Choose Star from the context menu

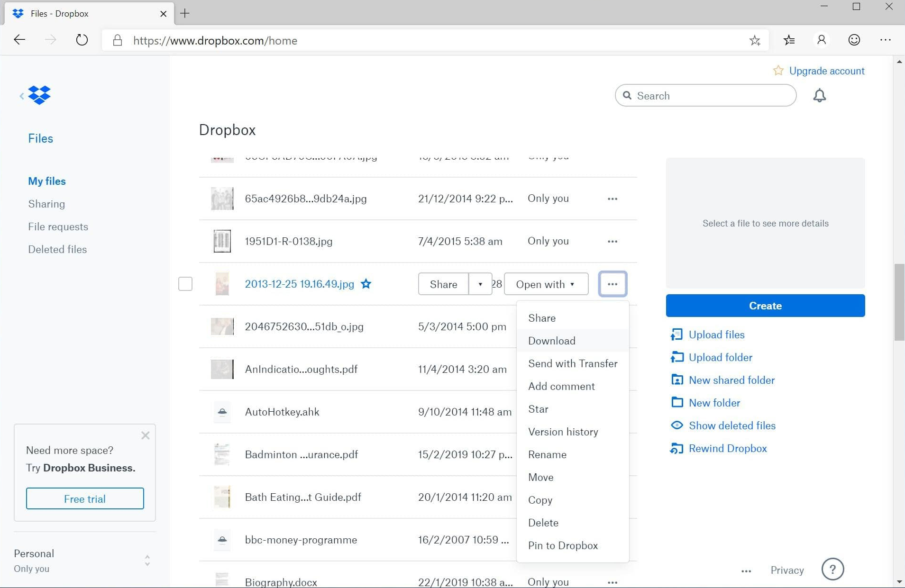573,409
